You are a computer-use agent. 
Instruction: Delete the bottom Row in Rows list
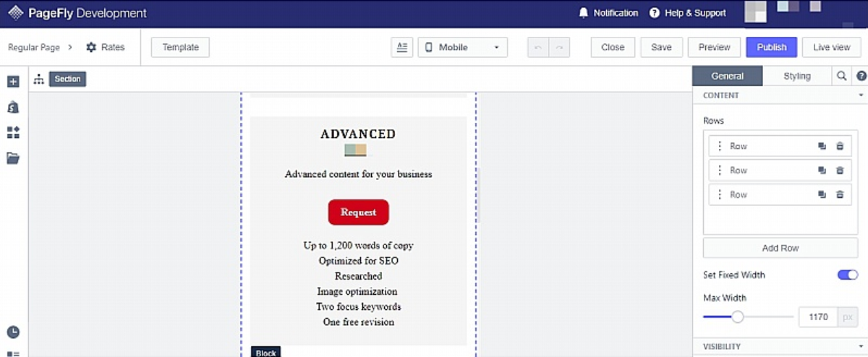840,194
